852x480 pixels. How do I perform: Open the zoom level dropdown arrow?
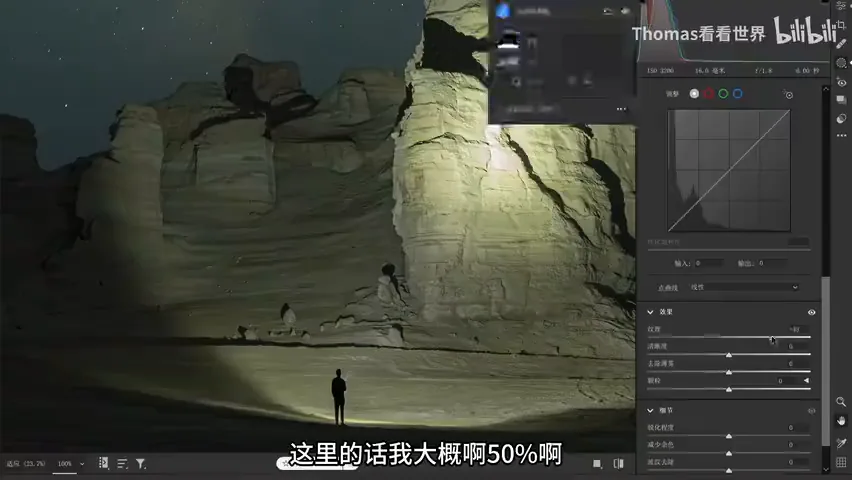(82, 464)
